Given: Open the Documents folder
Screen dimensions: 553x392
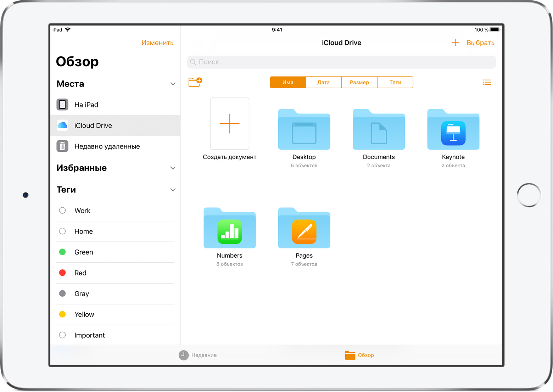Looking at the screenshot, I should (x=379, y=129).
